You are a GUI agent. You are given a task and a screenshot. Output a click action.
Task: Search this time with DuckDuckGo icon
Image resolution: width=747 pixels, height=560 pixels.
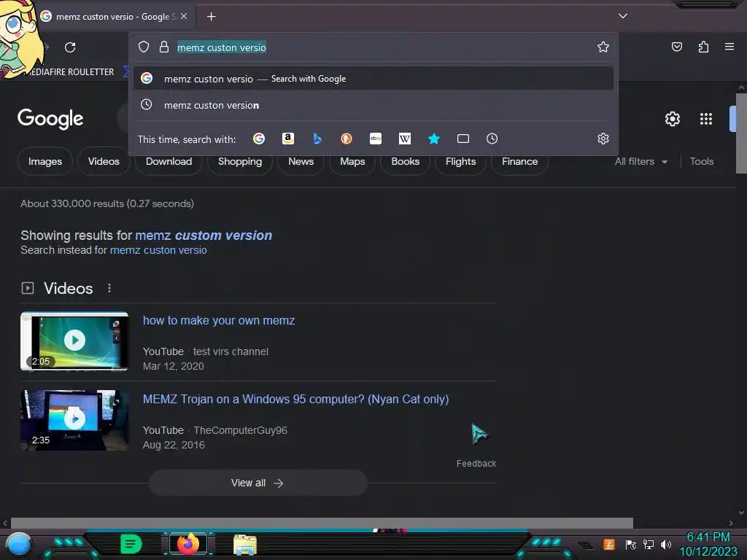(347, 139)
